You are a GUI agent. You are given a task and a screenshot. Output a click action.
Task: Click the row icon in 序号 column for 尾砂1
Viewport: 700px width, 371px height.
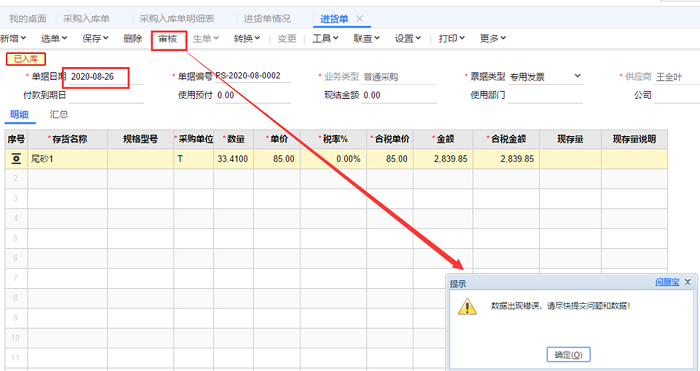pyautogui.click(x=16, y=159)
